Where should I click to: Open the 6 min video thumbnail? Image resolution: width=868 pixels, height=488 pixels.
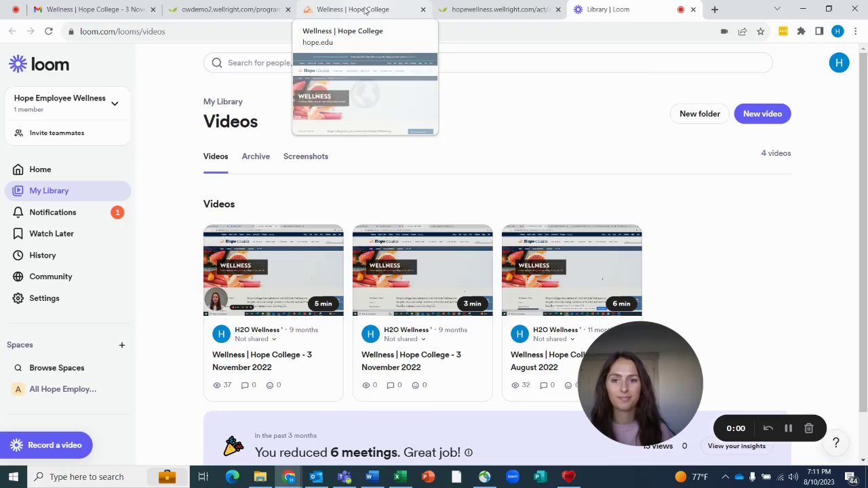(572, 270)
